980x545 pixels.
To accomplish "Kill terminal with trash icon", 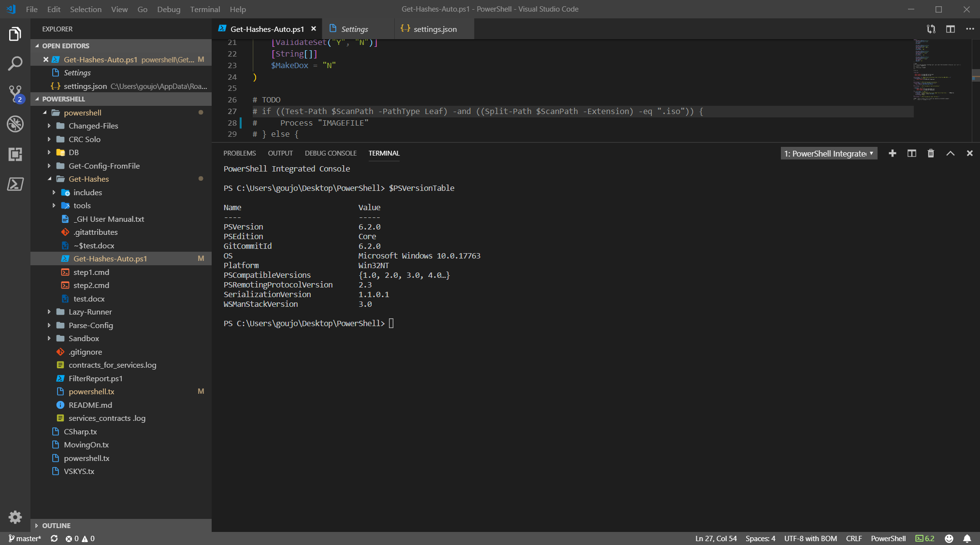I will point(931,153).
